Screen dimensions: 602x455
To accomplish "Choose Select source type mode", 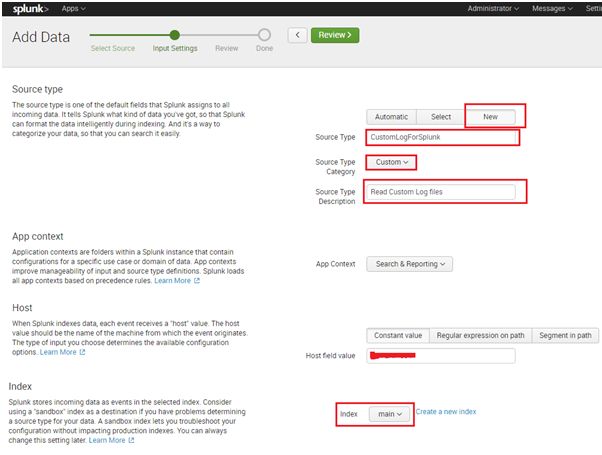I will (441, 117).
